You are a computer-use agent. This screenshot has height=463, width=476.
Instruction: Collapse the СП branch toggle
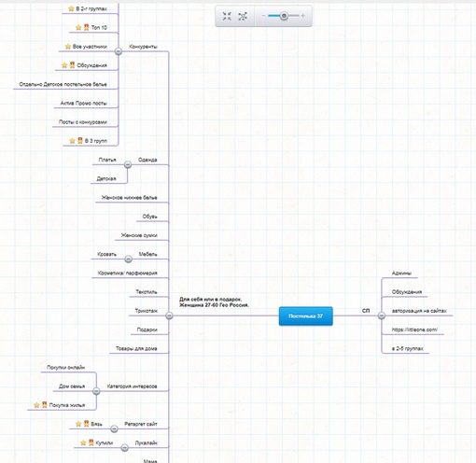382,316
